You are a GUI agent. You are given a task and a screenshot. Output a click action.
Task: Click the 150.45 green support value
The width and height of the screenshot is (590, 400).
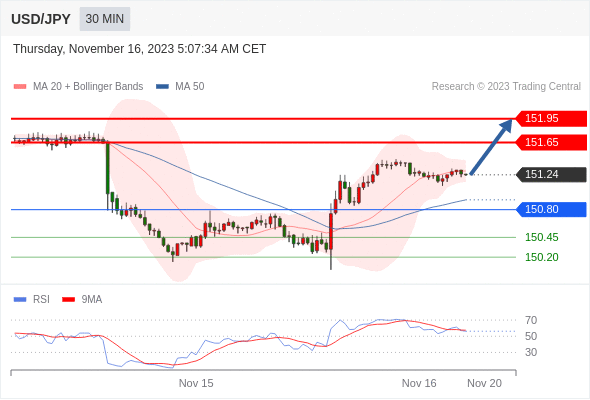[x=541, y=237]
